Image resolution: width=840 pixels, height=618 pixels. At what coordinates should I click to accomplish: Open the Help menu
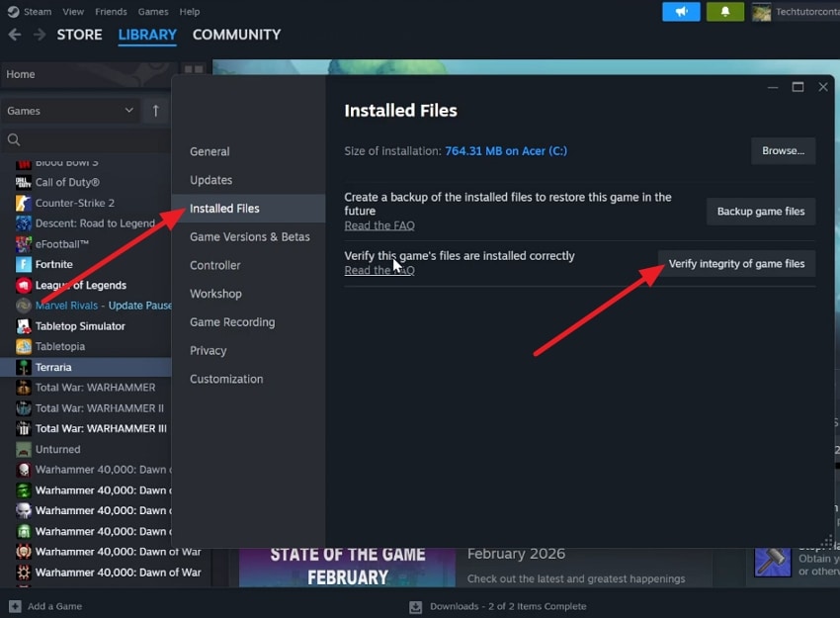click(x=189, y=12)
